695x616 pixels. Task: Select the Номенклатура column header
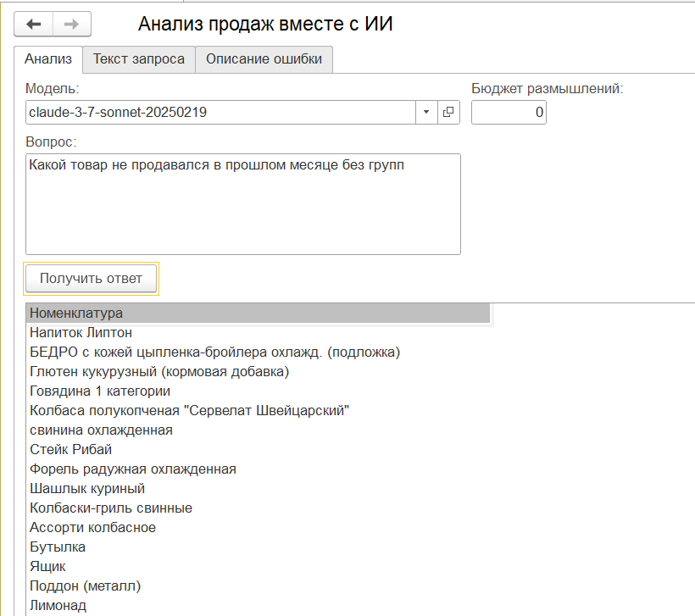[x=258, y=313]
